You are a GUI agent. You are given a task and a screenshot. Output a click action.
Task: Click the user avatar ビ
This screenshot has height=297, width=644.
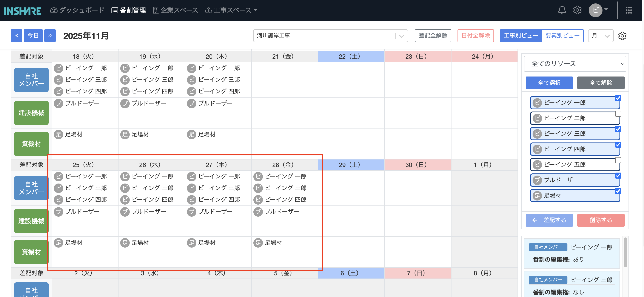pyautogui.click(x=595, y=10)
